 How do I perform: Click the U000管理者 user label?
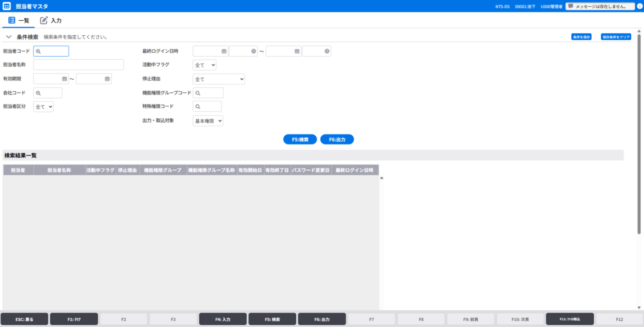tap(552, 6)
